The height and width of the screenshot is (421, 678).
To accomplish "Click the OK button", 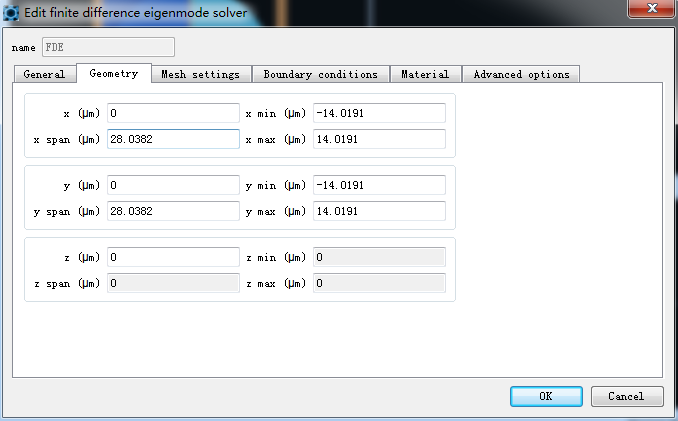I will 546,396.
